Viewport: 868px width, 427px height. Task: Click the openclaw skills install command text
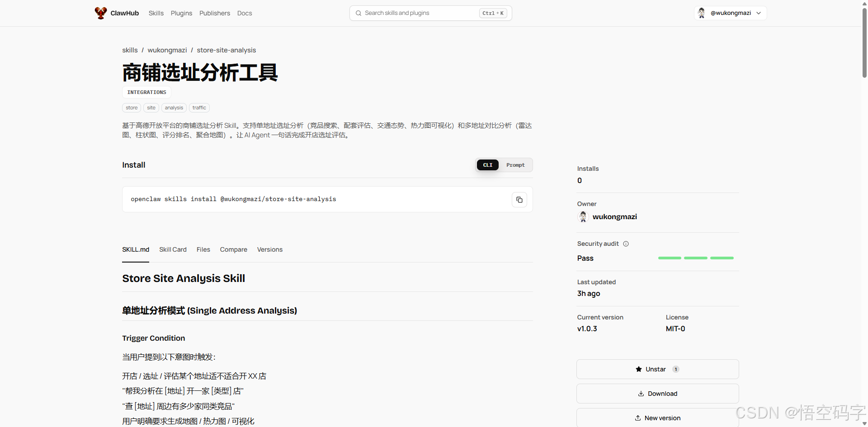click(x=233, y=199)
